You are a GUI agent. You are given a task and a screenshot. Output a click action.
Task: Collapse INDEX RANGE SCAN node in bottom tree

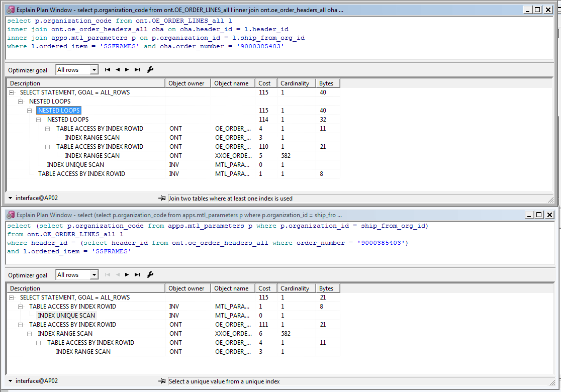click(x=30, y=334)
